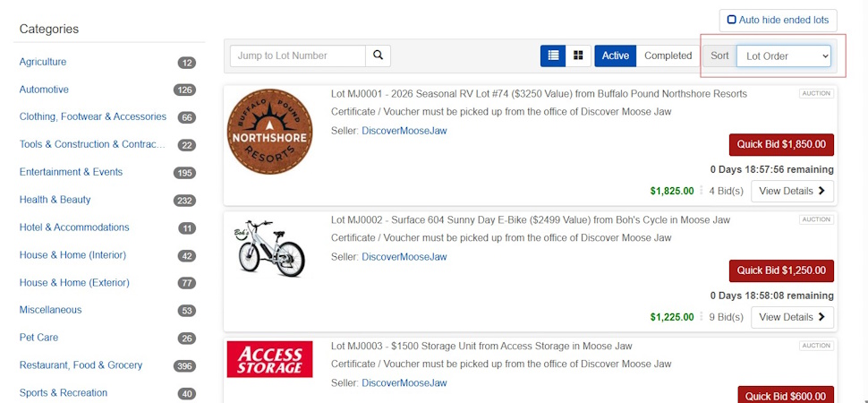Open DiscoverMooseJaw seller link on Lot MJ0003
The image size is (868, 403).
pos(404,383)
